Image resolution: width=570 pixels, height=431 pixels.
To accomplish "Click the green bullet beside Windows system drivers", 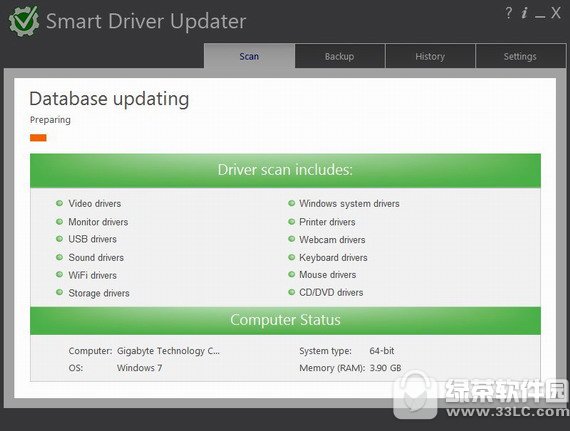I will tap(291, 203).
